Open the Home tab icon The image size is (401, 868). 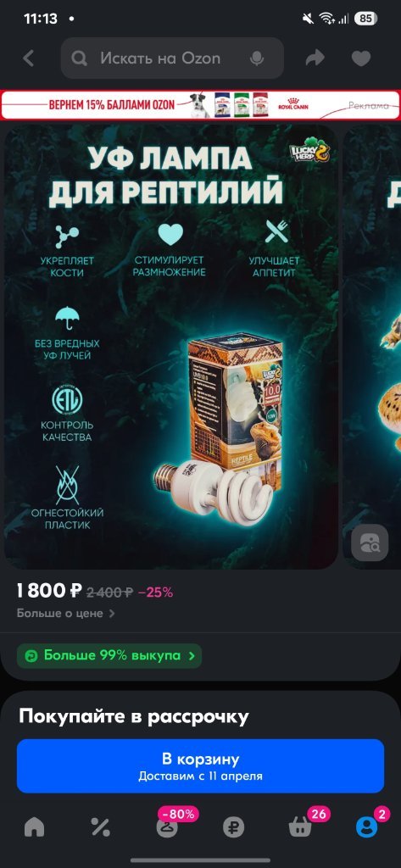(x=35, y=827)
